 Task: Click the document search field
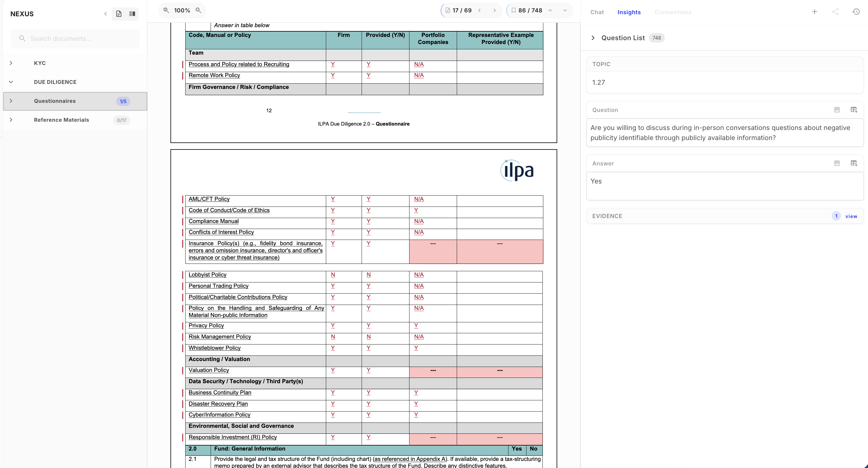click(75, 38)
